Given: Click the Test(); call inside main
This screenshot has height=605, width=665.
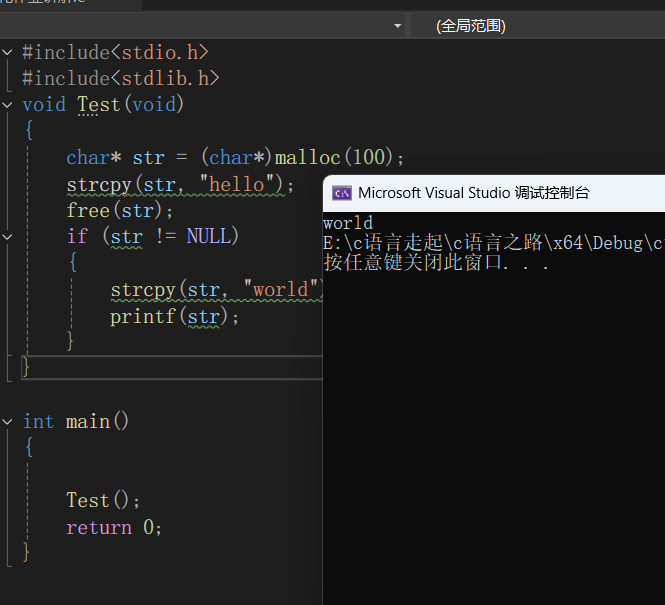Looking at the screenshot, I should [x=103, y=501].
